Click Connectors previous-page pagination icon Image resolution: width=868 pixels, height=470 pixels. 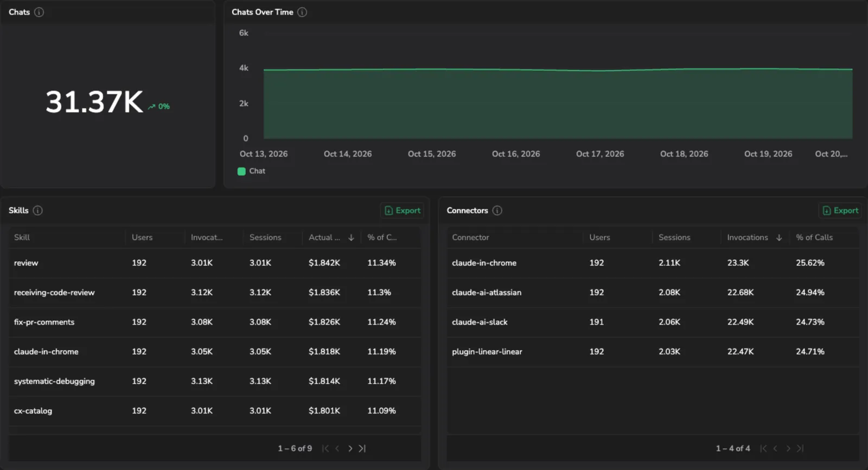click(x=775, y=448)
